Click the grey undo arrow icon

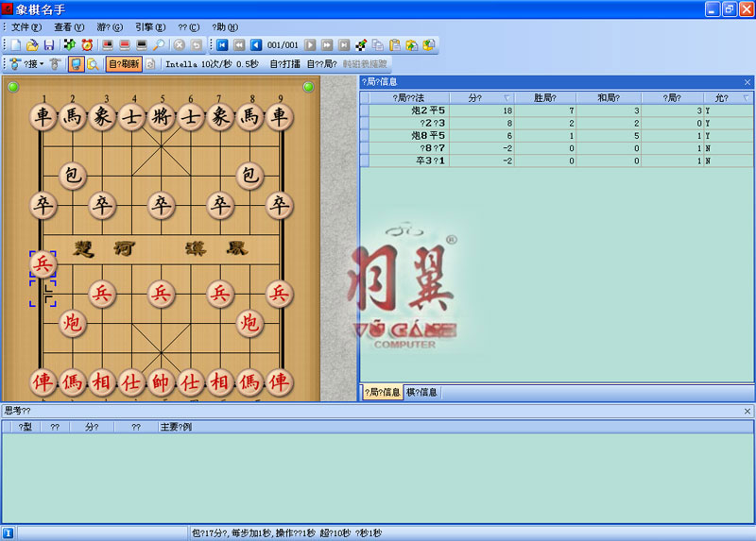click(197, 45)
